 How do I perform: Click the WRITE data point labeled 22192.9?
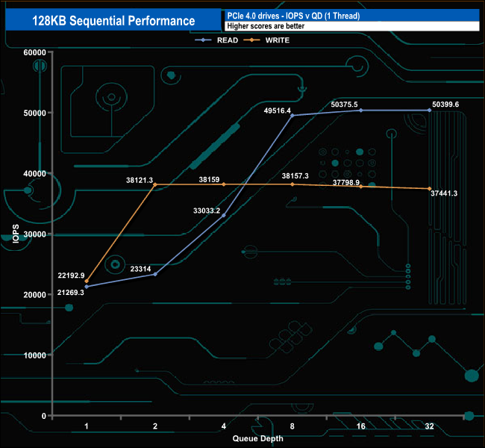87,281
